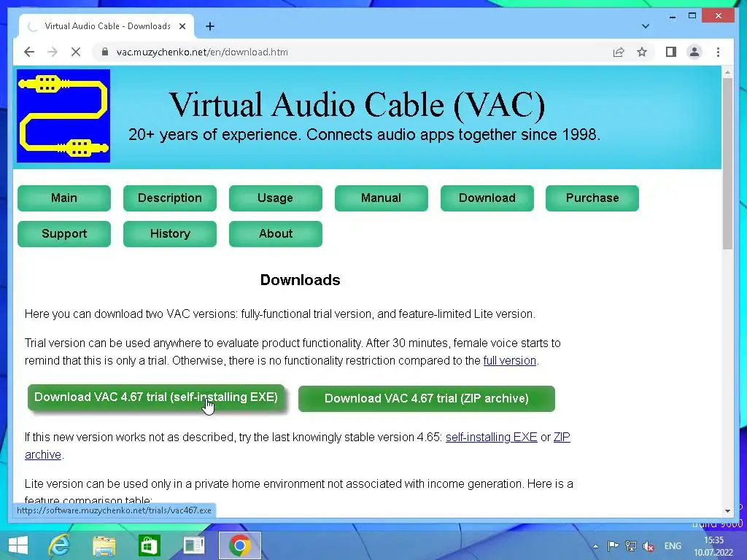The width and height of the screenshot is (747, 560).
Task: Open the browser side panel
Action: [671, 52]
